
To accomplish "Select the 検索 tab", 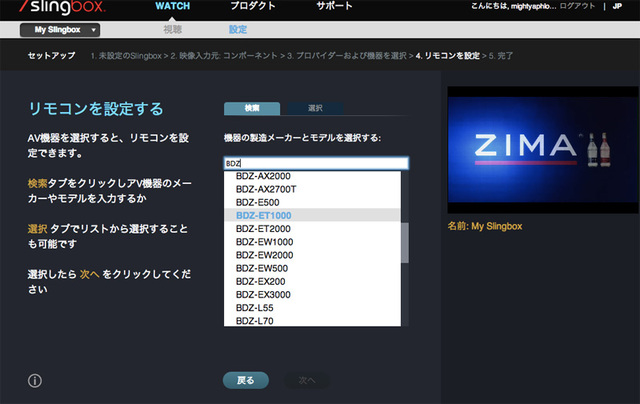I will pos(252,108).
